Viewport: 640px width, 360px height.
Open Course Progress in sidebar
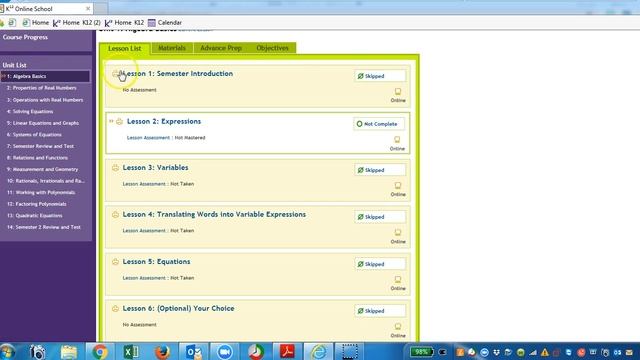click(25, 37)
